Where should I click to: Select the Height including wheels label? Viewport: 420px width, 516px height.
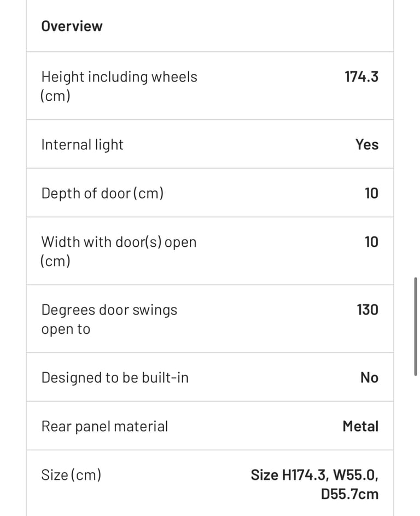(x=119, y=86)
